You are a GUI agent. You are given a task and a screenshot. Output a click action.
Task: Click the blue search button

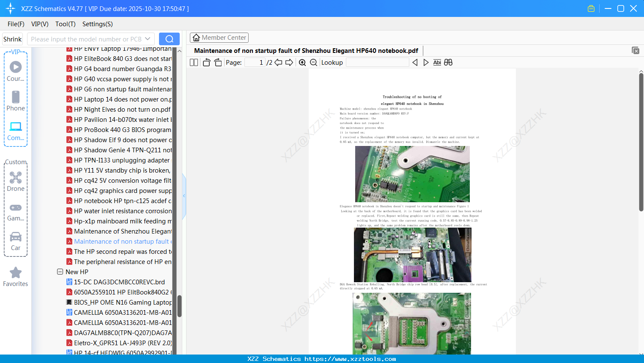click(x=169, y=39)
